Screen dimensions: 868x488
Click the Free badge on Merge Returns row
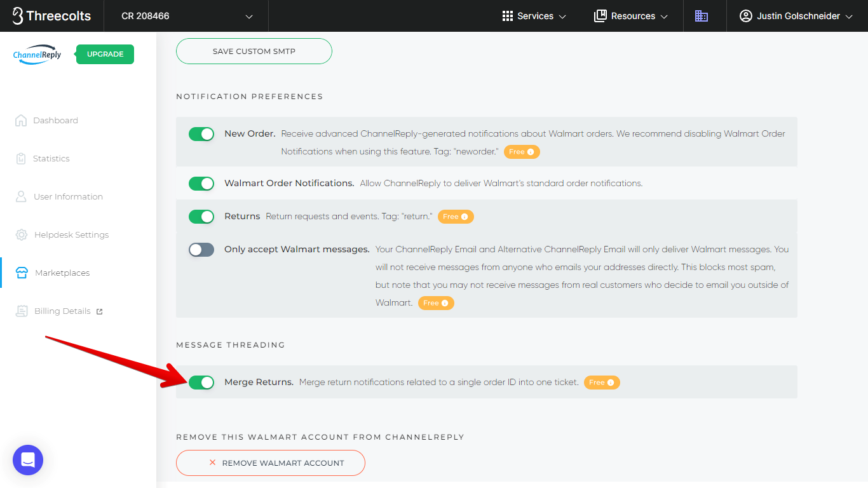(602, 383)
